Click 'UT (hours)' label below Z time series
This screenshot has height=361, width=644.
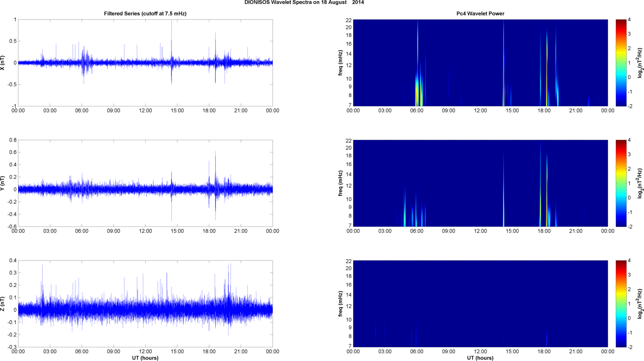[x=145, y=358]
